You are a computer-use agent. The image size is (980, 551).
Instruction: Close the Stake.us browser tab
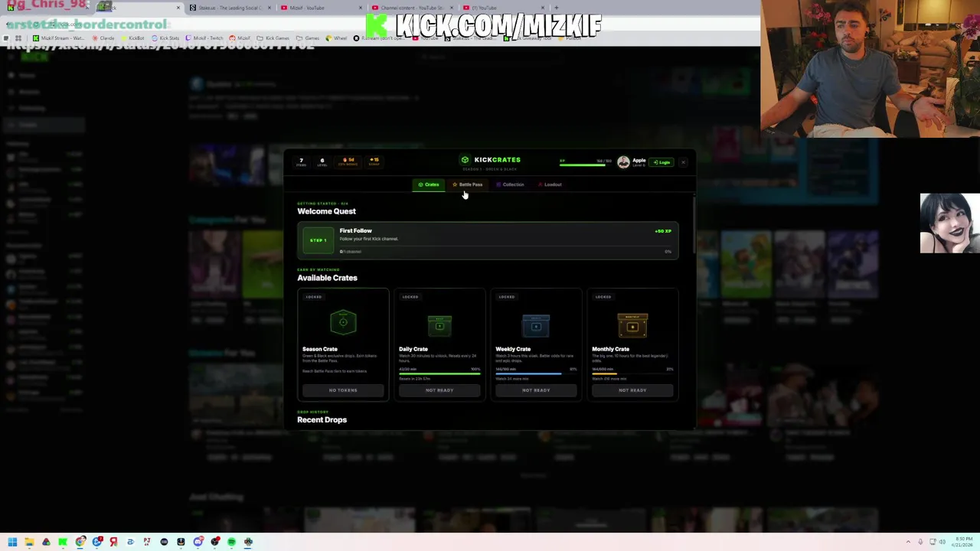pyautogui.click(x=269, y=8)
